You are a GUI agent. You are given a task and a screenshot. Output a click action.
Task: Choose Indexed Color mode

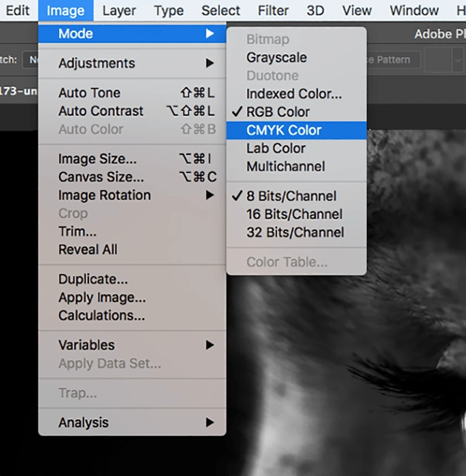(293, 94)
